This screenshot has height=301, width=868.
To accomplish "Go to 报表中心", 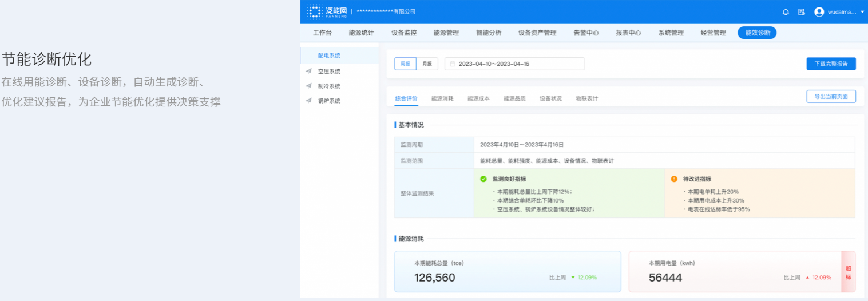I will [x=628, y=33].
